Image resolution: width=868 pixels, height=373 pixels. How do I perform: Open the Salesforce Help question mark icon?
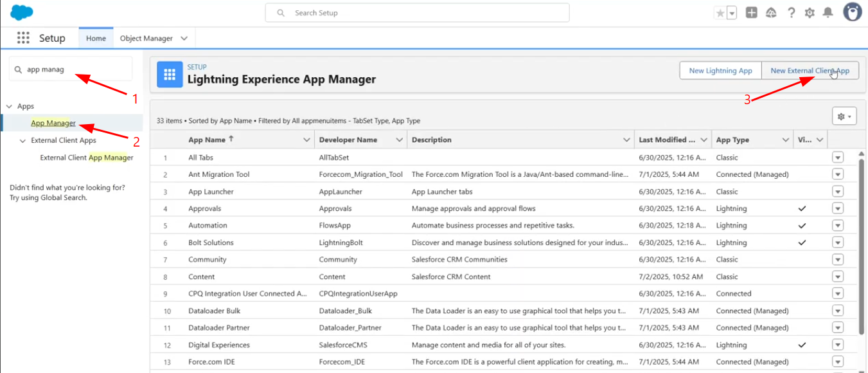(791, 13)
